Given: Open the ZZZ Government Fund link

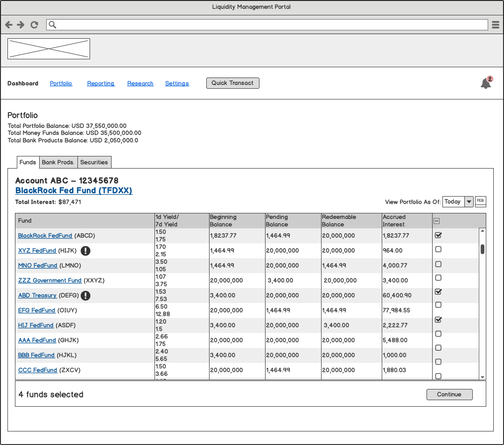Looking at the screenshot, I should [x=50, y=280].
